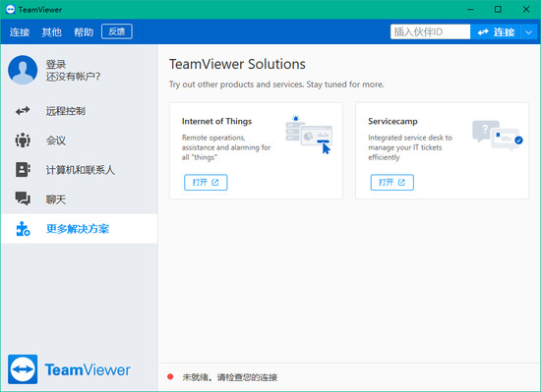Expand the dropdown arrow beside 连接 button
The image size is (541, 392).
click(529, 32)
